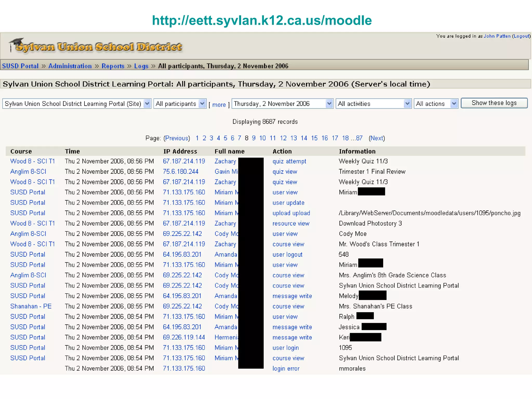Open the login error action link
The image size is (532, 399).
[286, 369]
